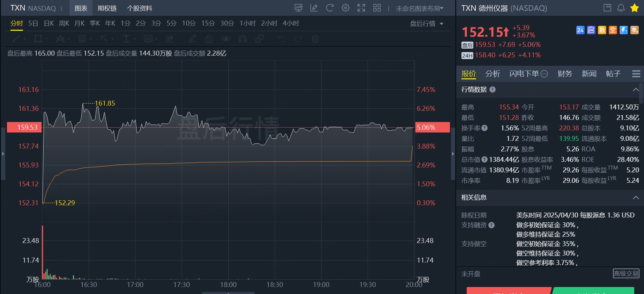
Task: Click the 闪电下单 tab label
Action: point(524,74)
